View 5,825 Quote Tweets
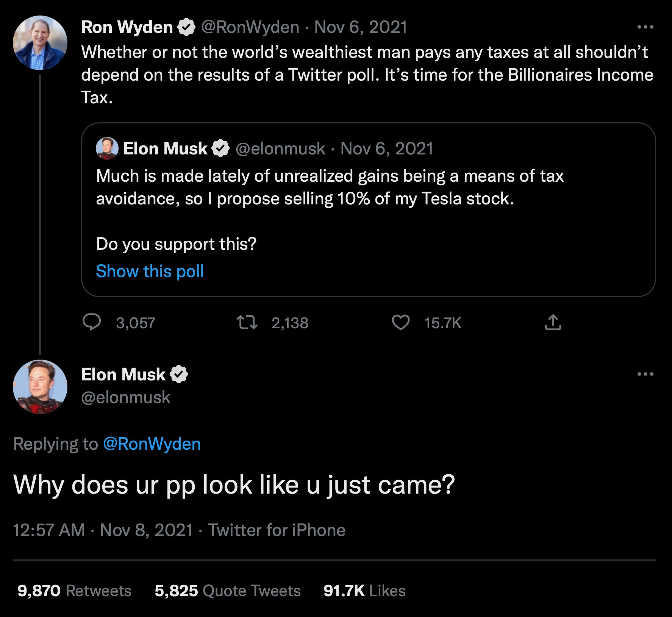Image resolution: width=672 pixels, height=617 pixels. click(227, 590)
